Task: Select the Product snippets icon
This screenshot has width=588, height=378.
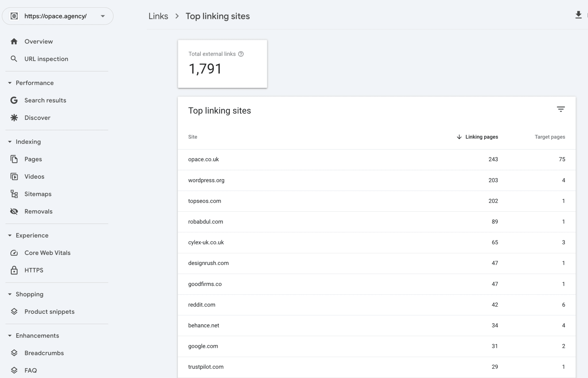Action: (14, 311)
